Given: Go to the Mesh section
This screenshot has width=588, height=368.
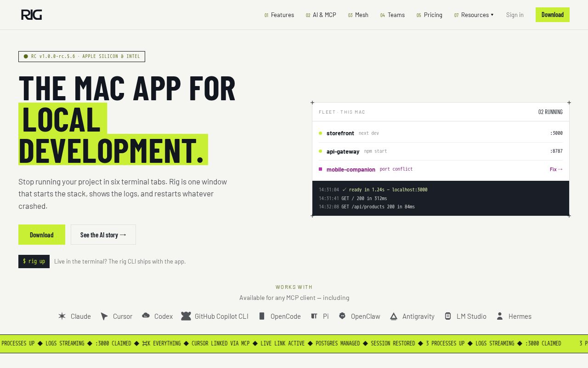Looking at the screenshot, I should point(358,15).
